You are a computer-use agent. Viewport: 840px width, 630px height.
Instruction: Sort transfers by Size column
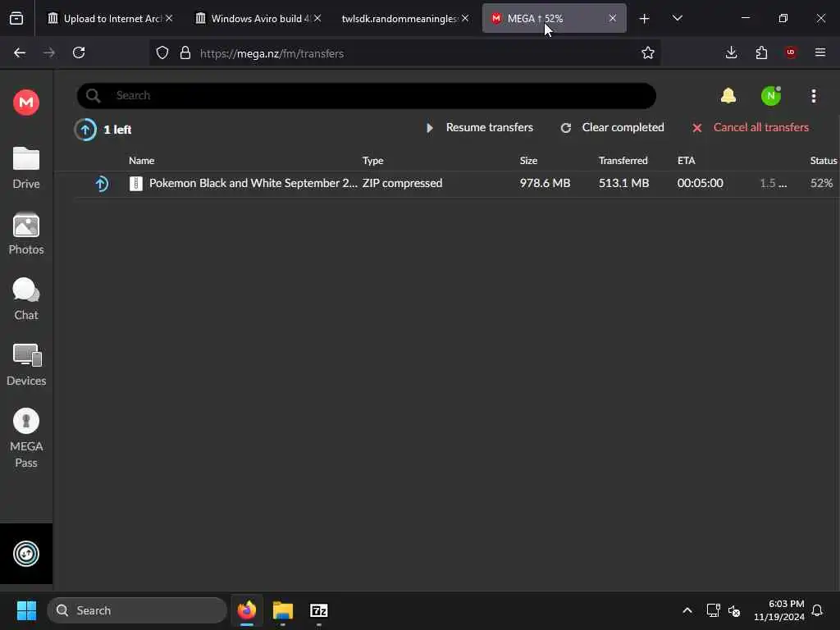click(x=528, y=160)
